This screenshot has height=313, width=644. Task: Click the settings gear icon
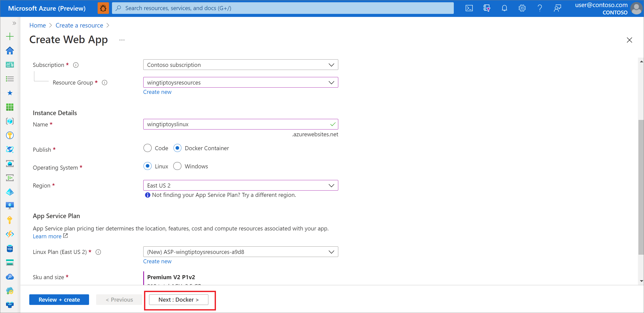(521, 8)
